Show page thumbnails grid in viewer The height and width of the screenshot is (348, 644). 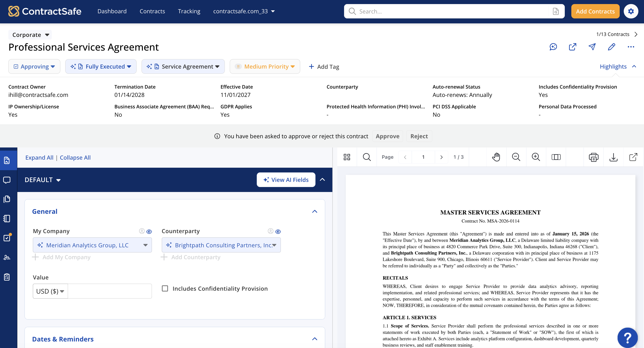347,157
